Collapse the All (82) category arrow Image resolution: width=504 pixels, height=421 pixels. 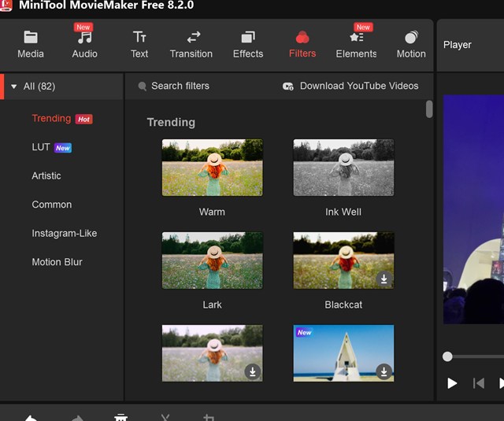pos(14,87)
